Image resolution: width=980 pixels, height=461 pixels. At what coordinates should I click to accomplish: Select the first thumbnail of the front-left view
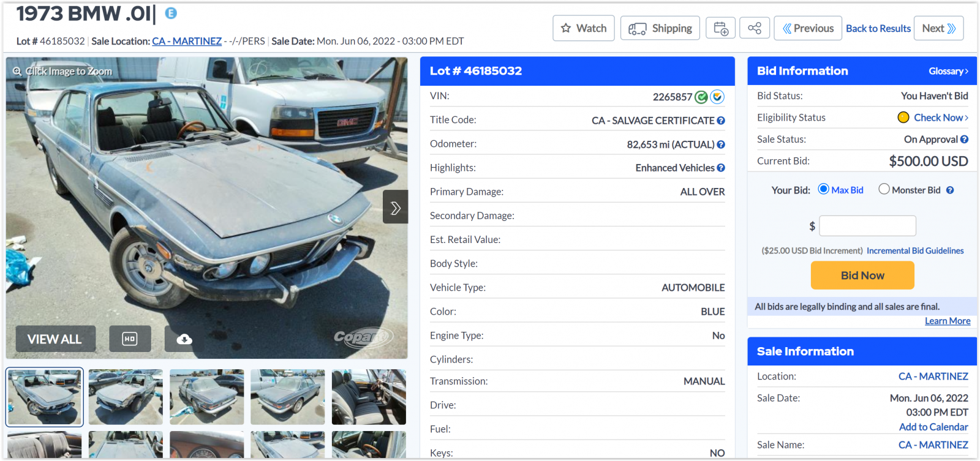point(44,397)
